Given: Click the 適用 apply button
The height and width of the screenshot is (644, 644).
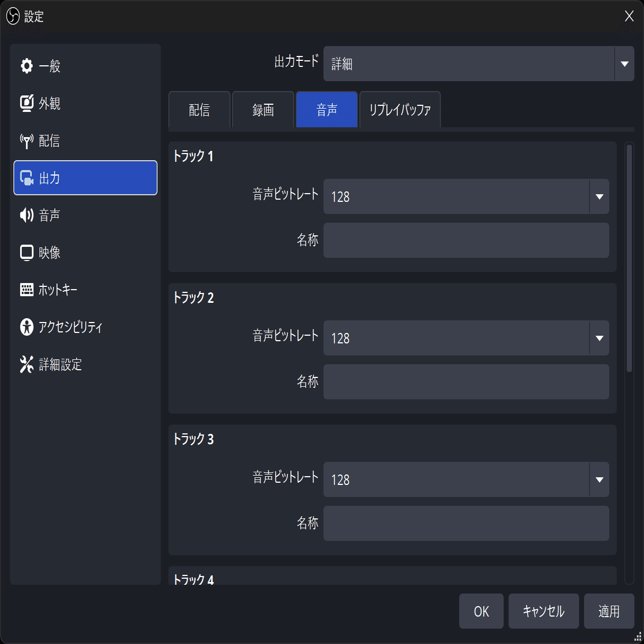Looking at the screenshot, I should click(x=609, y=611).
